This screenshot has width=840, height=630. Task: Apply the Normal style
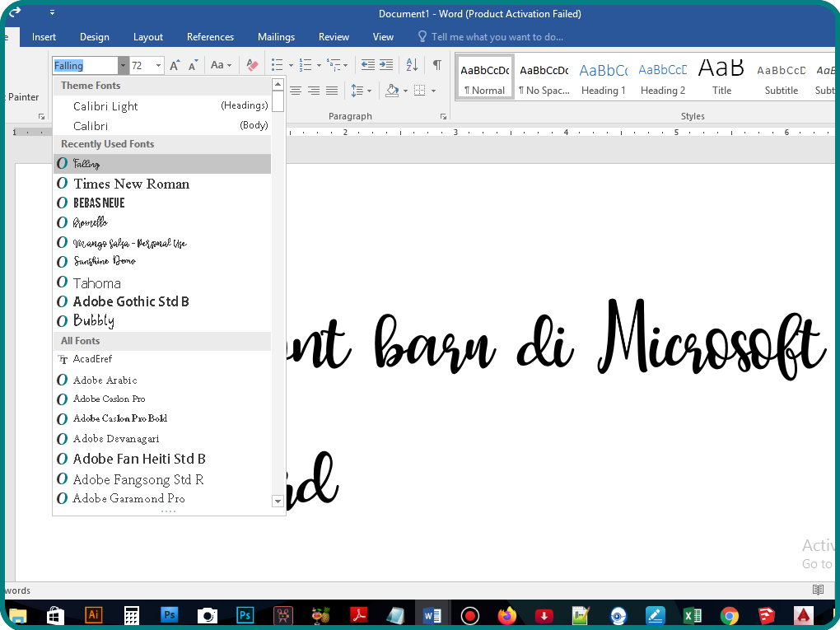coord(485,77)
